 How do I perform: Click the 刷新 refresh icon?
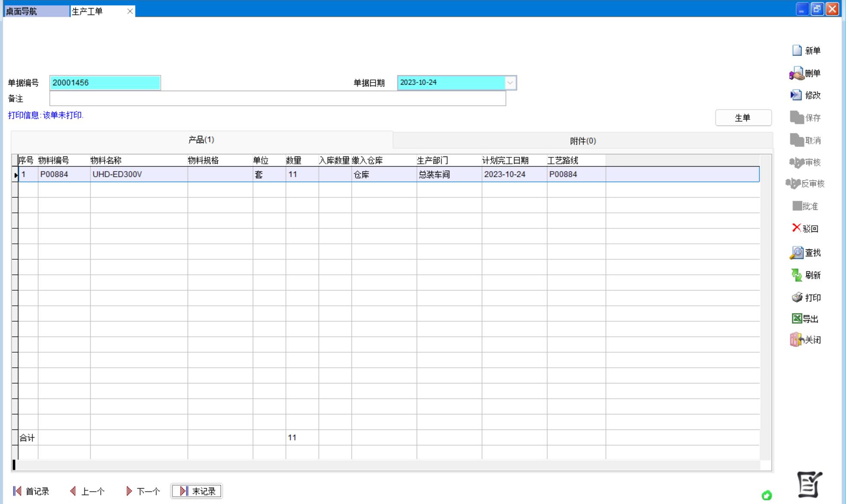797,275
